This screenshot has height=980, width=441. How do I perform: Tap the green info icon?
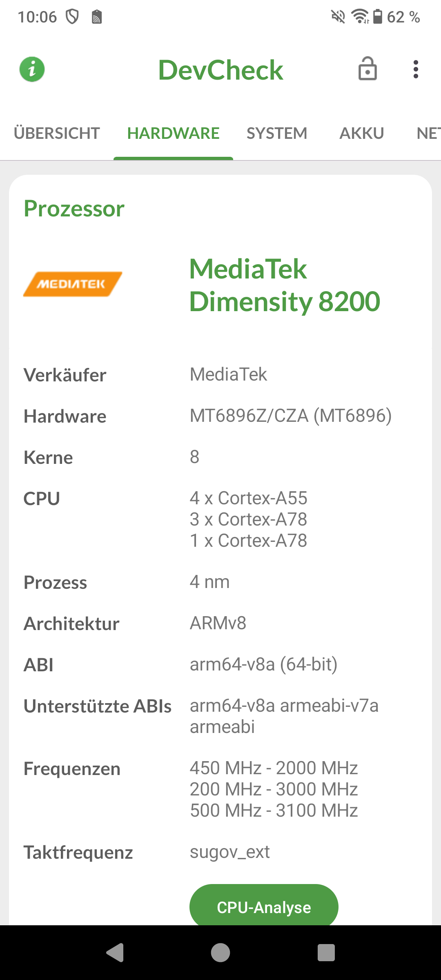tap(32, 69)
